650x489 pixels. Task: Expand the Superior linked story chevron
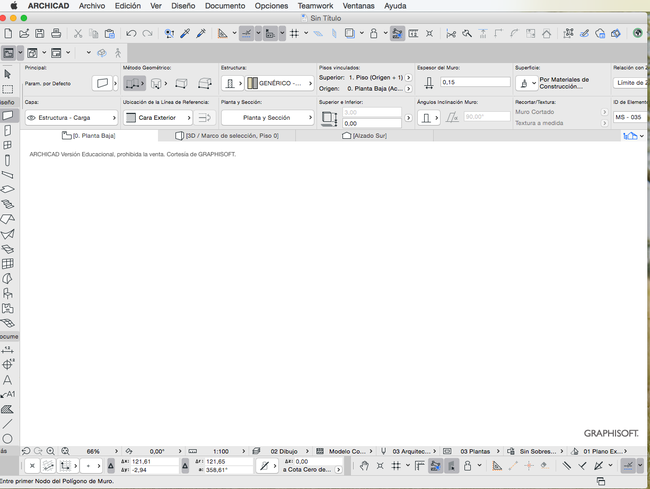tap(408, 77)
